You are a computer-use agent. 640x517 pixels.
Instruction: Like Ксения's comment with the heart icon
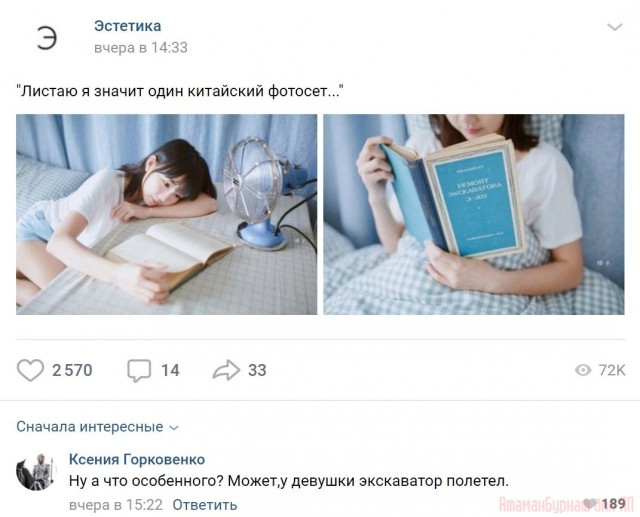[x=589, y=504]
